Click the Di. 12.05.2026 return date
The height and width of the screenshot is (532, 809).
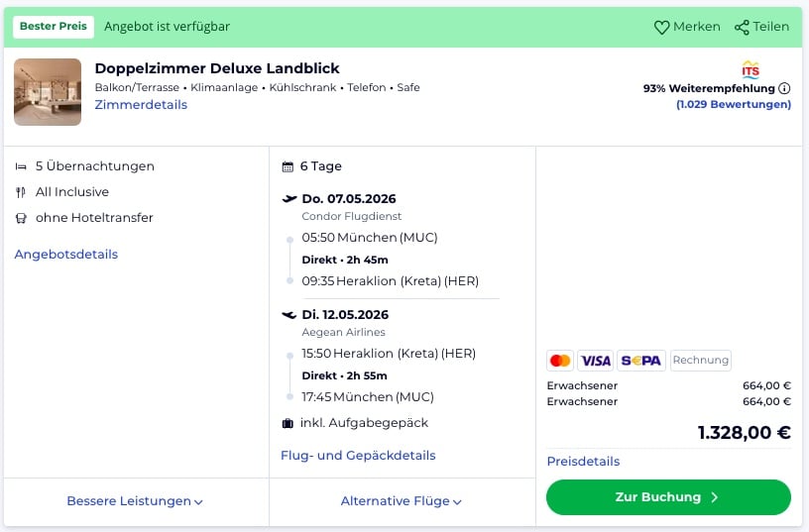(x=345, y=315)
